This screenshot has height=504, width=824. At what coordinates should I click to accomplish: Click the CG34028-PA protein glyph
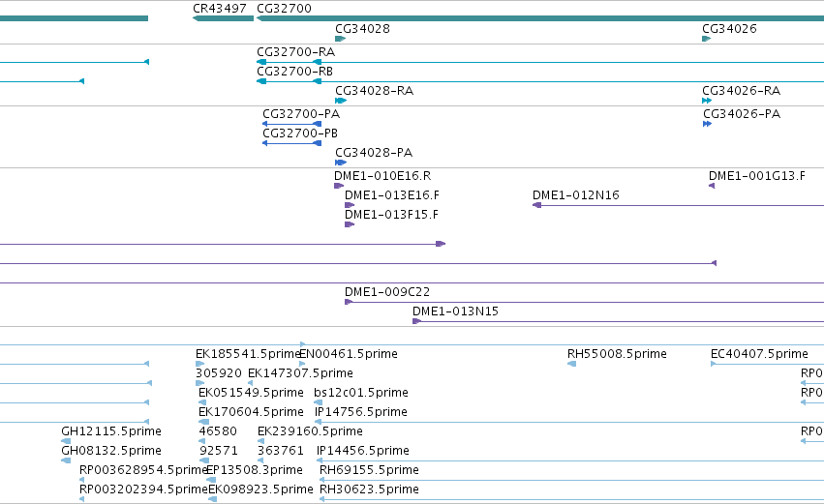coord(341,163)
